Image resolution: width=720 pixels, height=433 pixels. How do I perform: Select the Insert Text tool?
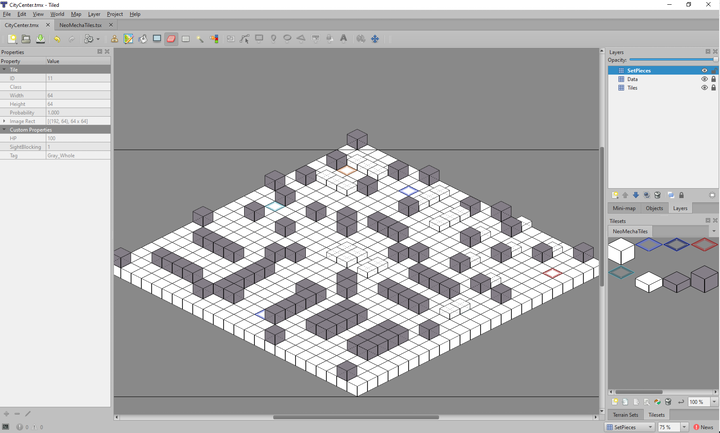344,39
